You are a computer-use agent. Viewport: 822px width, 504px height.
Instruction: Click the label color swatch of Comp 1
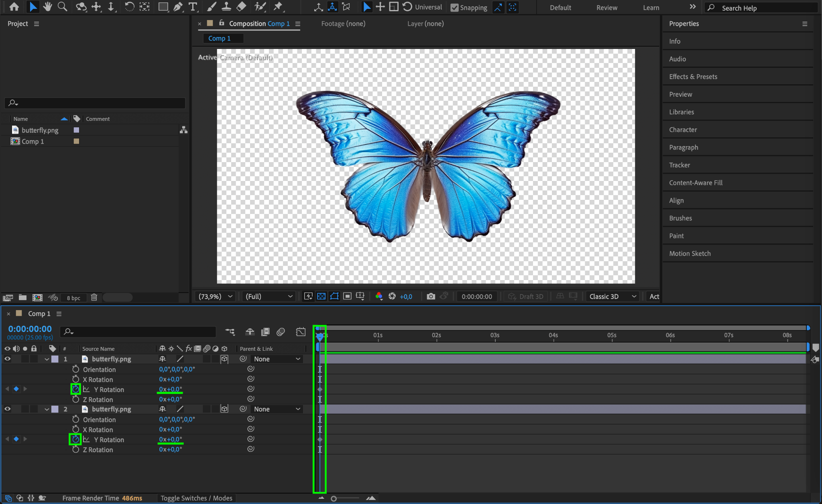(76, 141)
